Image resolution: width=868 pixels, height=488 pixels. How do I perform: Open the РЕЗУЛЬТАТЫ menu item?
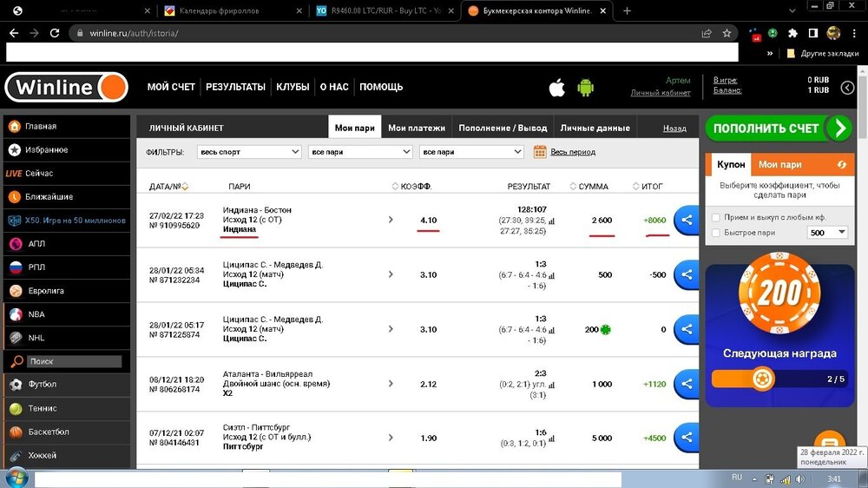[235, 87]
